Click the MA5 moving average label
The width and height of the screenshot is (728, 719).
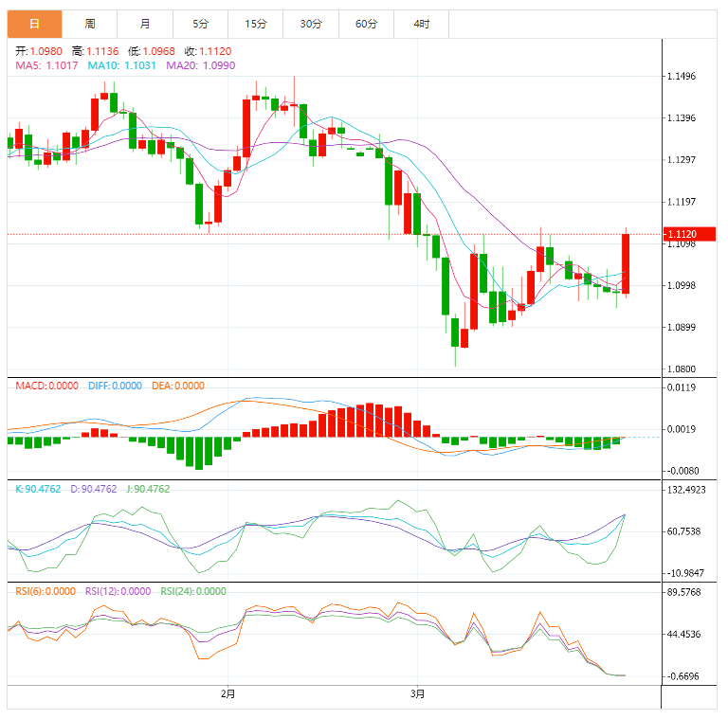pos(46,65)
